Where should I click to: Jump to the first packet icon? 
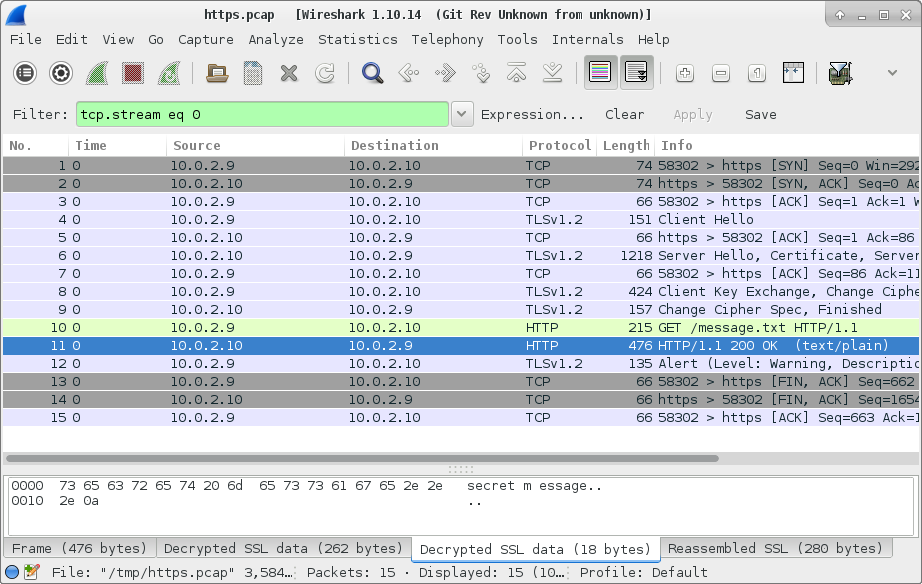(516, 74)
